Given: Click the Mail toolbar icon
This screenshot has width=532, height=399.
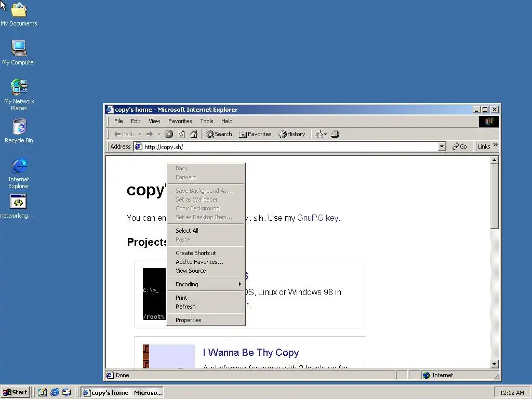Looking at the screenshot, I should pos(318,134).
